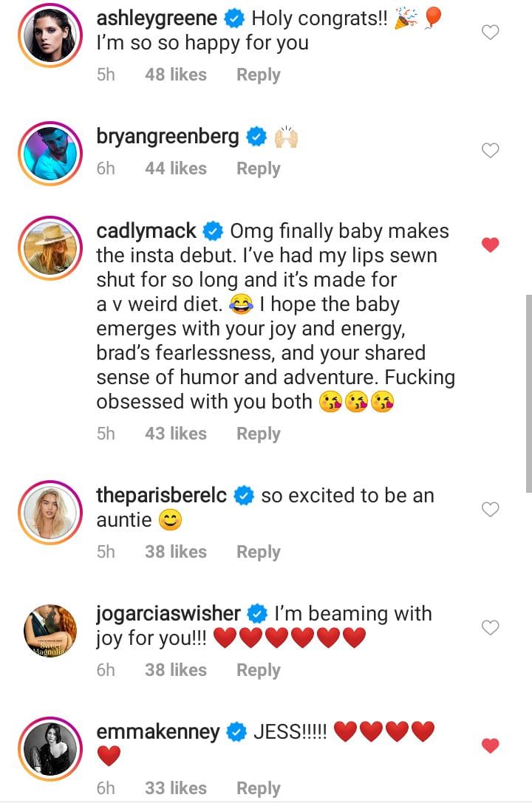Unlike cadlymack's baby debut comment
532x803 pixels.
pos(490,245)
